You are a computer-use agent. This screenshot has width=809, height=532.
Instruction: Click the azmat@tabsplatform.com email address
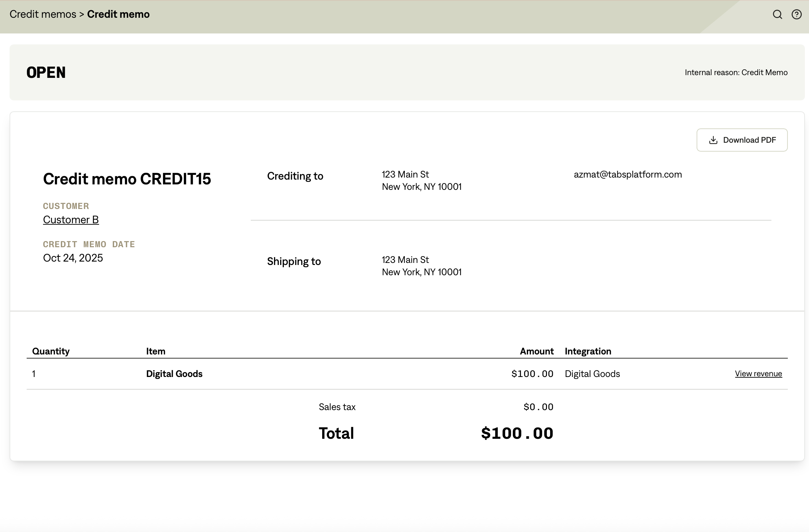[628, 174]
